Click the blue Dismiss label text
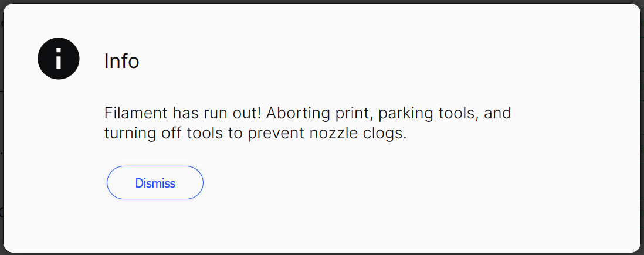 coord(155,183)
